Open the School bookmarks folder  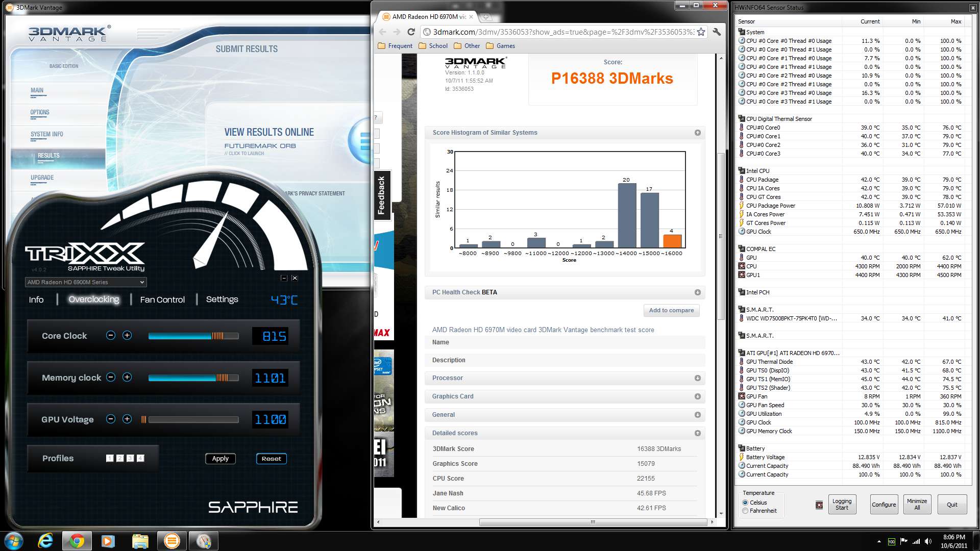pyautogui.click(x=433, y=46)
